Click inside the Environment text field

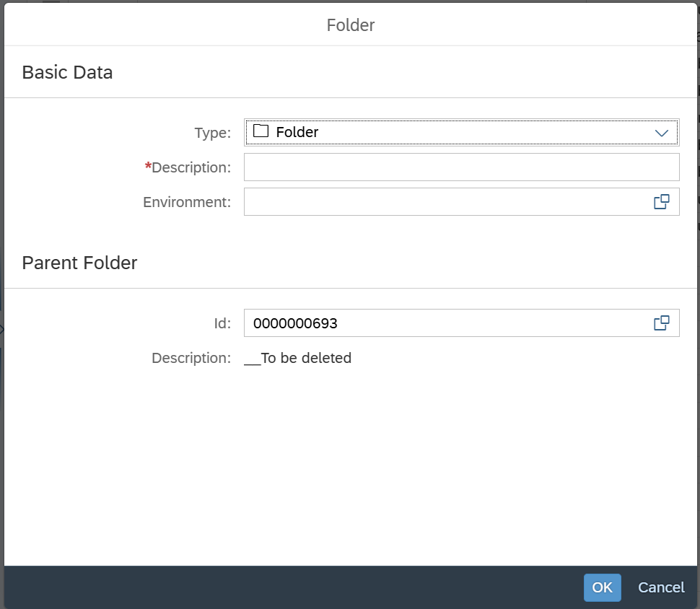[x=446, y=202]
